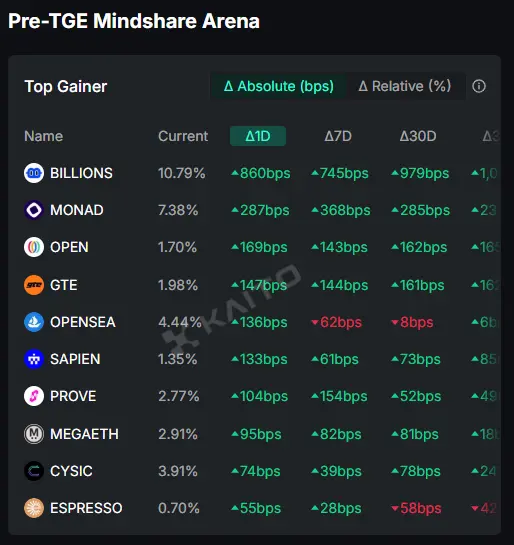Open the info tooltip icon
Image resolution: width=514 pixels, height=545 pixels.
pyautogui.click(x=479, y=86)
